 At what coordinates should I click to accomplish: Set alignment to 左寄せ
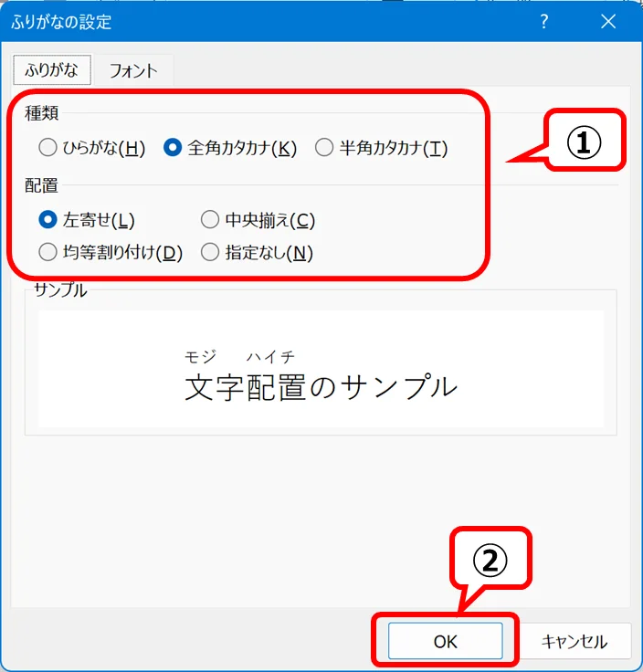(x=48, y=220)
